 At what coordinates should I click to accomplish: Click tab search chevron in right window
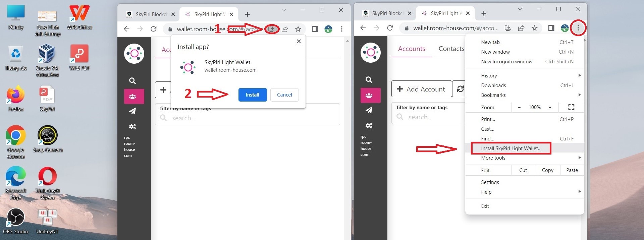pos(520,9)
